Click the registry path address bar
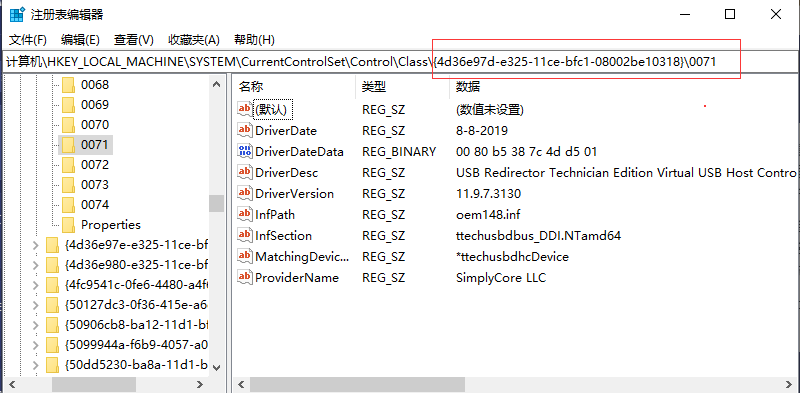 [400, 62]
